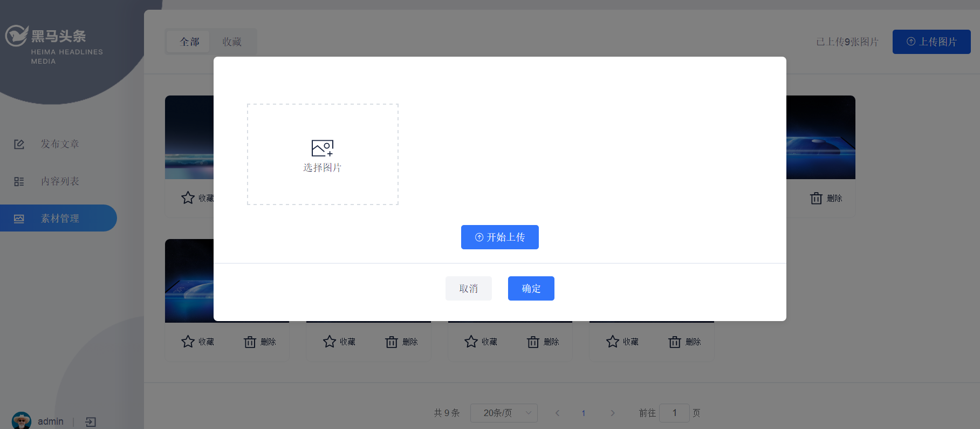Open the 20条/页 page size dropdown
The width and height of the screenshot is (980, 429).
[x=504, y=413]
